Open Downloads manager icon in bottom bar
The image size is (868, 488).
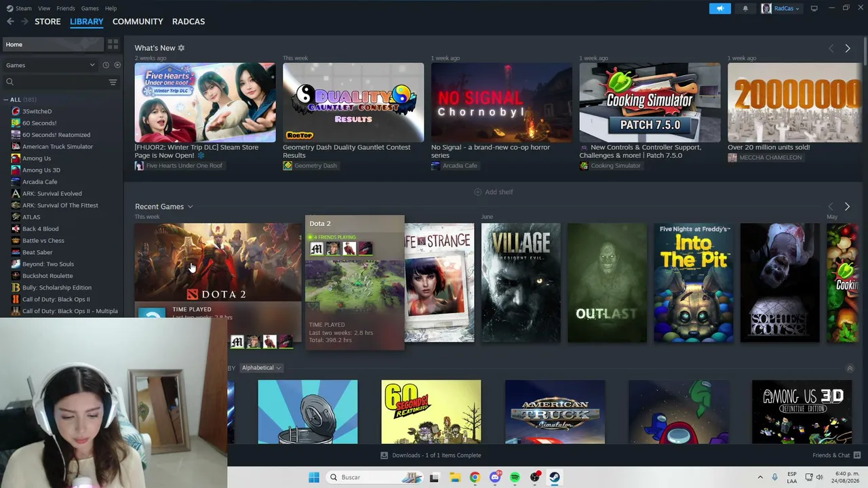coord(384,455)
